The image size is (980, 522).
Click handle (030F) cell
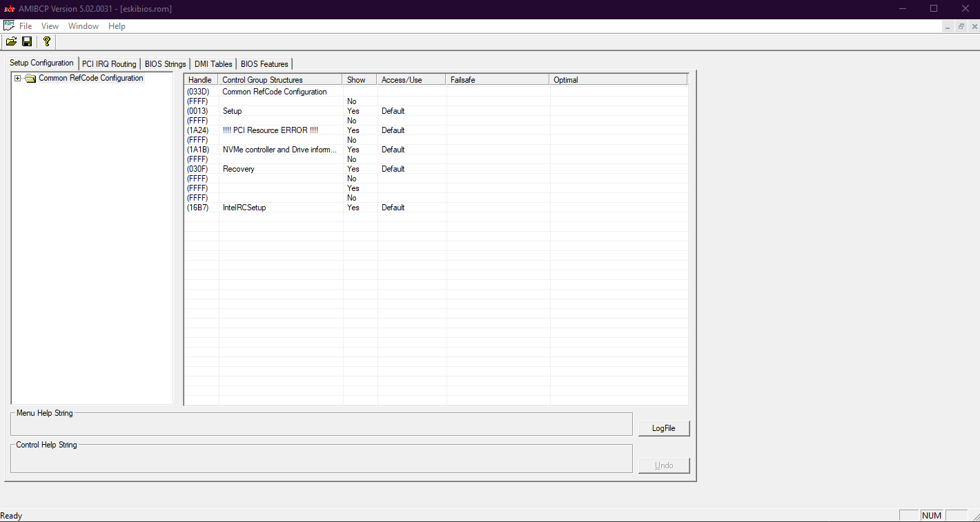[197, 169]
